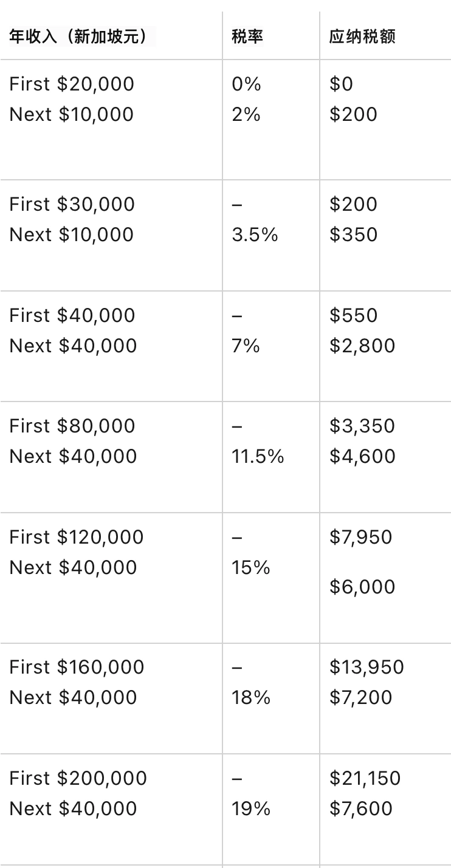Click the 应纳税额 column header
Screen dimensions: 451x868
pyautogui.click(x=362, y=37)
